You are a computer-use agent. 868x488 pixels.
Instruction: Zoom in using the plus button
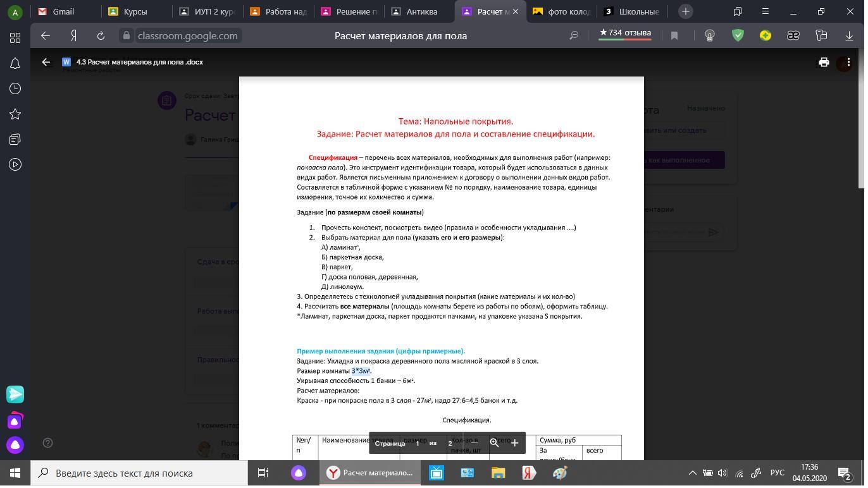pyautogui.click(x=514, y=443)
